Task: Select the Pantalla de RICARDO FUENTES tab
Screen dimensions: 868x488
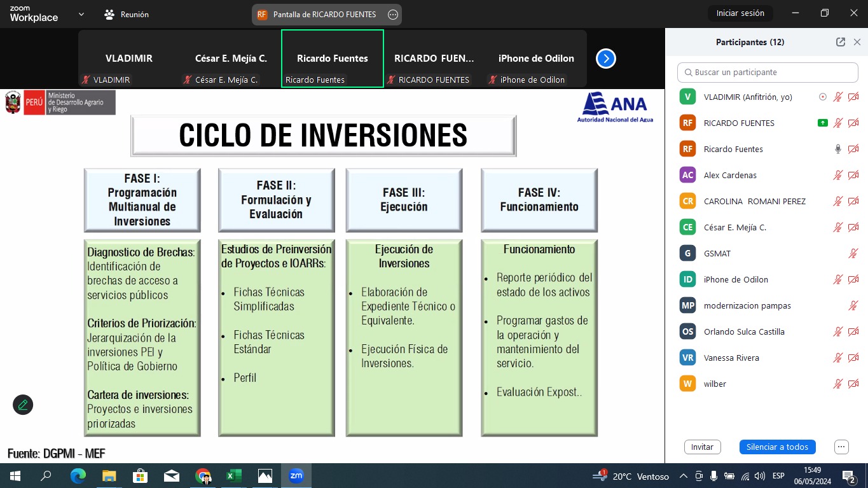Action: (324, 14)
